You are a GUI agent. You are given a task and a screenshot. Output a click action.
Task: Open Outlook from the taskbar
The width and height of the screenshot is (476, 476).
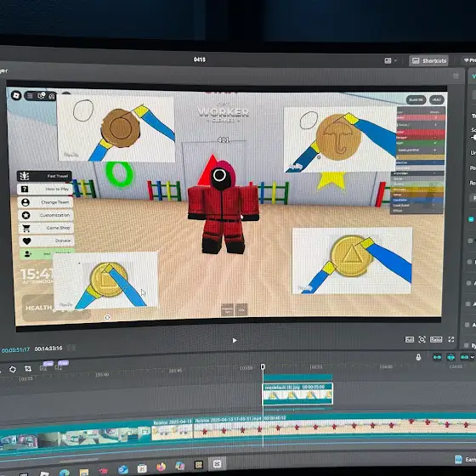(123, 469)
